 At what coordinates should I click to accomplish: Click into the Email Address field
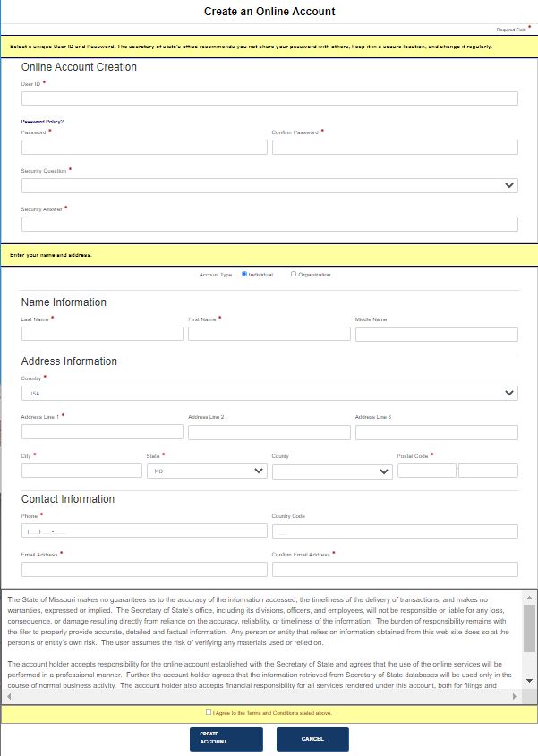143,569
